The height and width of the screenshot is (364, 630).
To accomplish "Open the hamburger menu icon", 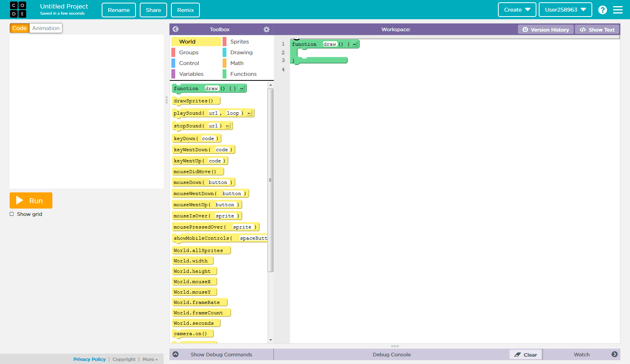I will pos(618,10).
